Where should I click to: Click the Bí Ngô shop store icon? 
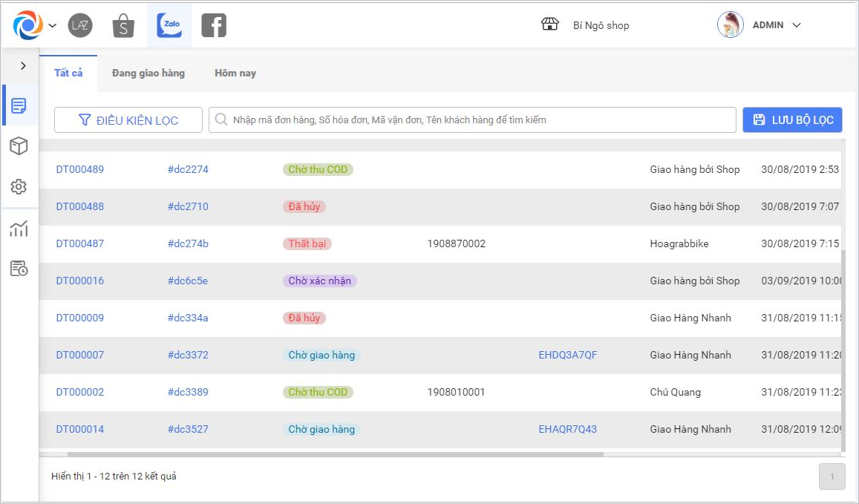[549, 24]
